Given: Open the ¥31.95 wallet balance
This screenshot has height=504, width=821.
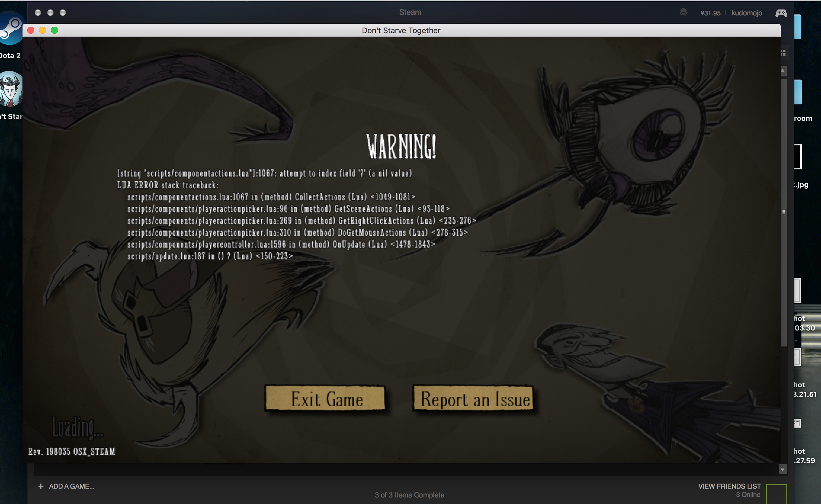Looking at the screenshot, I should tap(710, 13).
